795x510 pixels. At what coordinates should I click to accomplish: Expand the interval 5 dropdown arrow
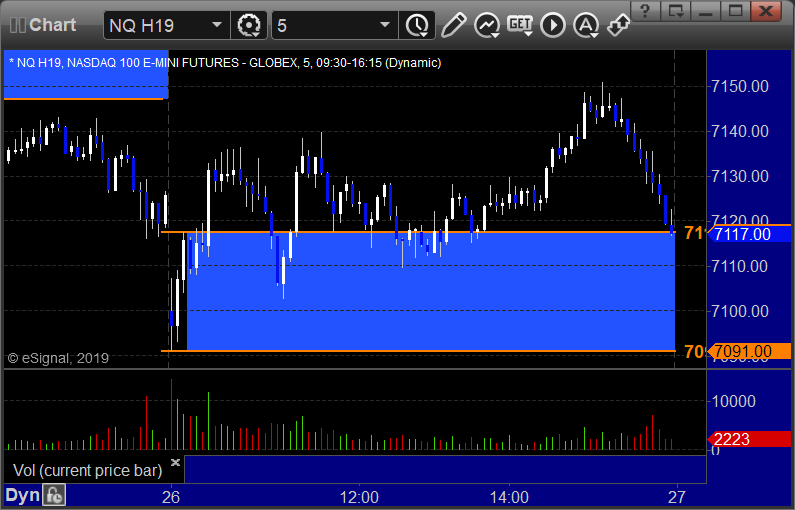[385, 25]
